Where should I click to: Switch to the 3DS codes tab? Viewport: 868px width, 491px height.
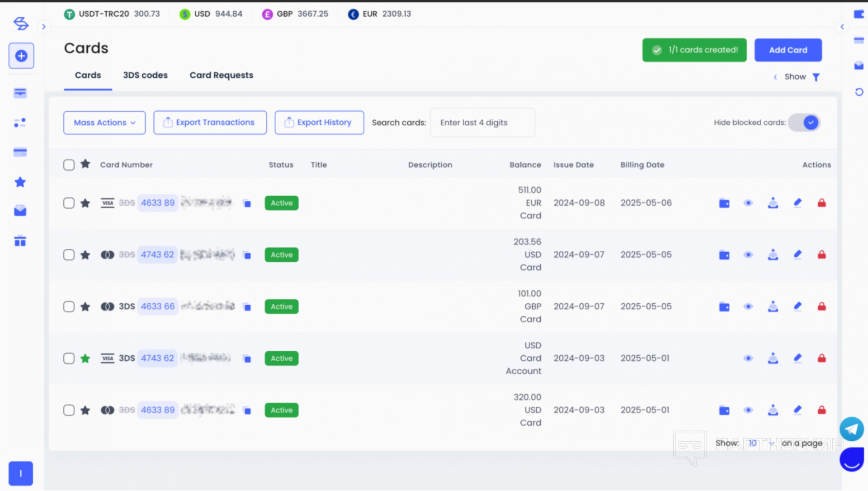point(145,76)
